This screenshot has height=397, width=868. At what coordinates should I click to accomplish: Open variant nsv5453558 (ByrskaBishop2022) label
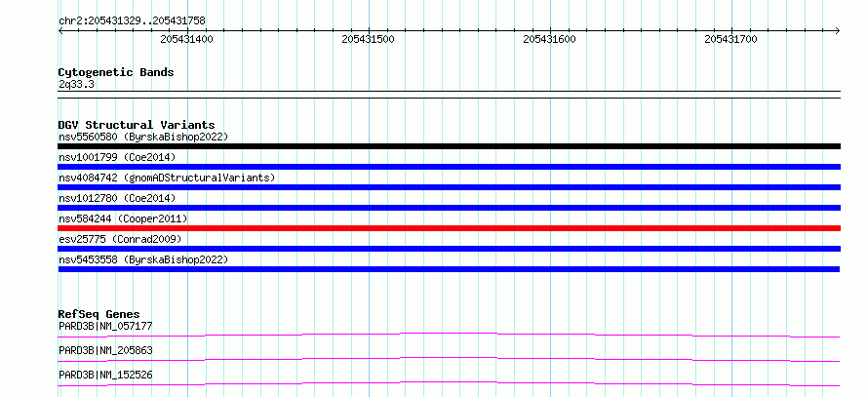click(x=143, y=259)
